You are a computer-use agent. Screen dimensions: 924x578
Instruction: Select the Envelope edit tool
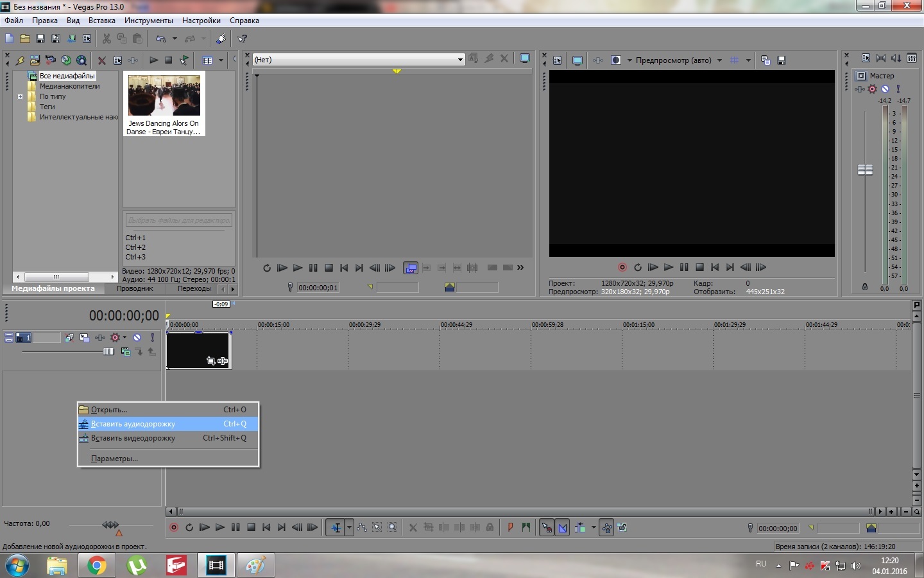pos(362,527)
